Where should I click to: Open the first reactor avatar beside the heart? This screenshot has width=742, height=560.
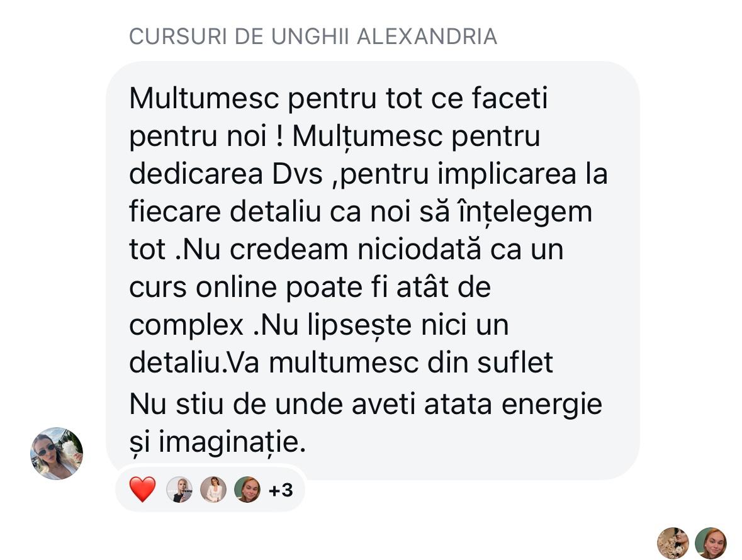[x=180, y=490]
